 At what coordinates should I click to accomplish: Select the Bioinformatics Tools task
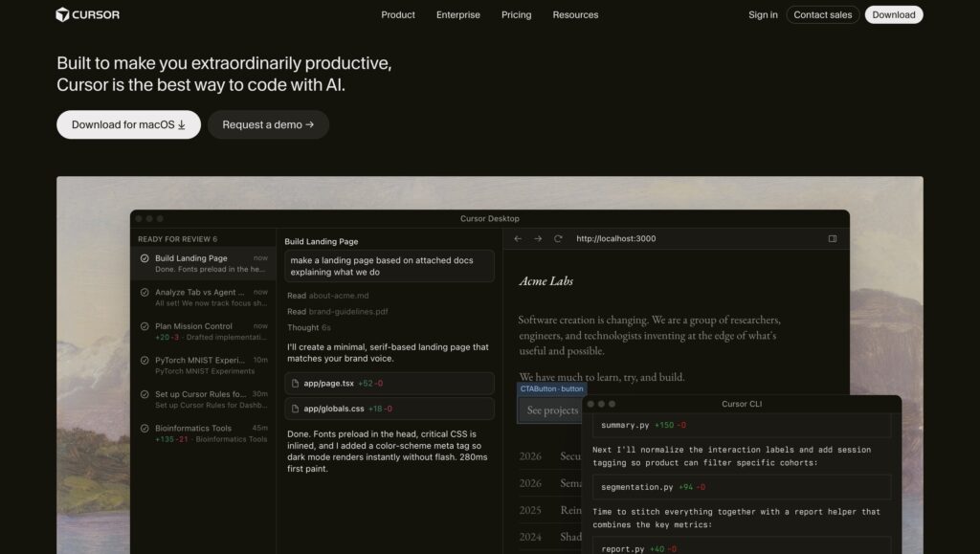tap(204, 433)
